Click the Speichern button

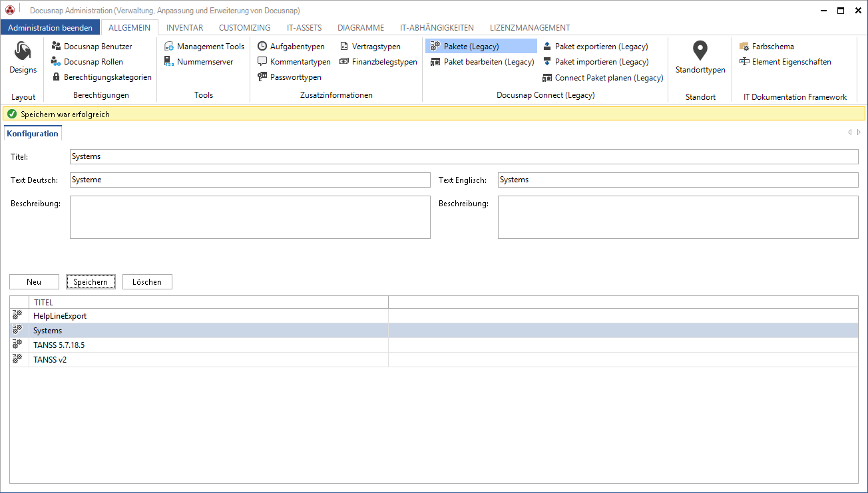[x=91, y=282]
